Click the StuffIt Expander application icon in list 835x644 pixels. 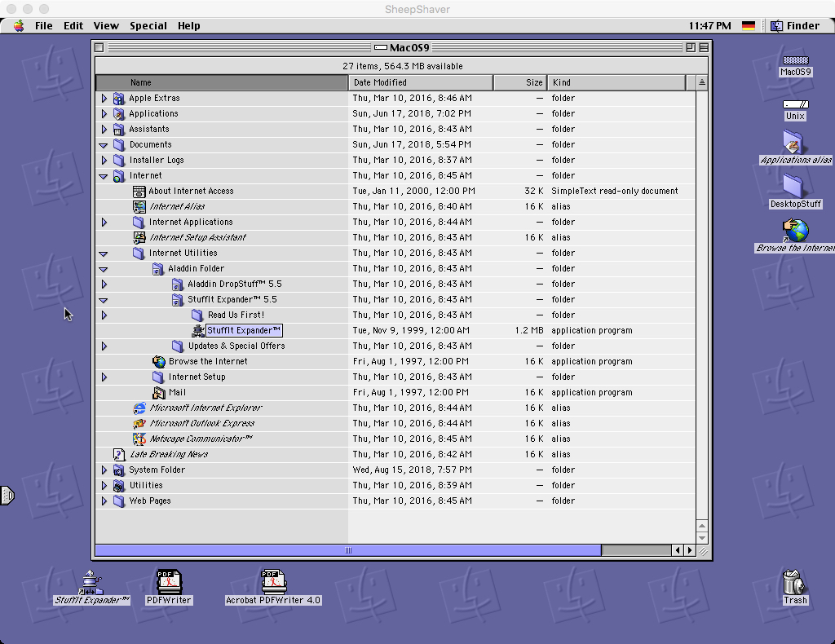pos(198,330)
